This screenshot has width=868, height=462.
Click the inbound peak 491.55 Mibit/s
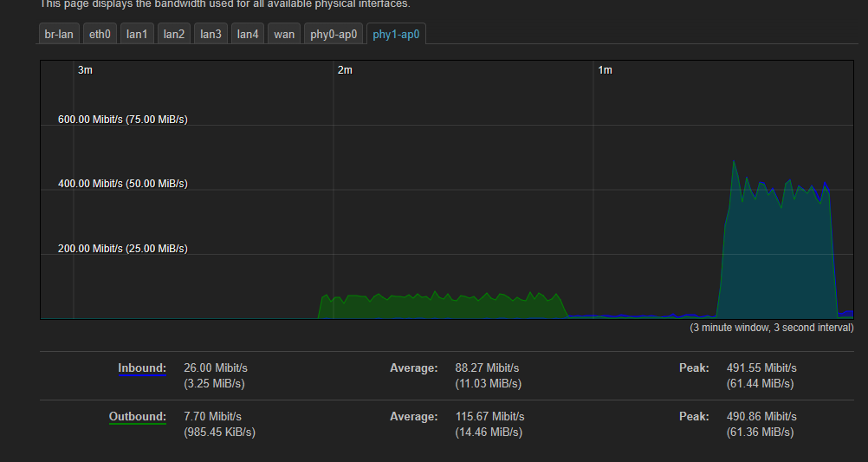(x=761, y=368)
